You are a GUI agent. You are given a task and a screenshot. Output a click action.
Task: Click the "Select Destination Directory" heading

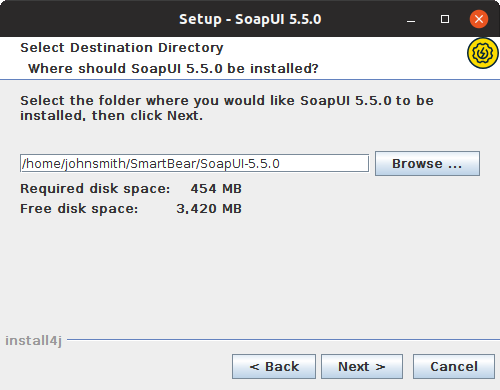pos(122,48)
